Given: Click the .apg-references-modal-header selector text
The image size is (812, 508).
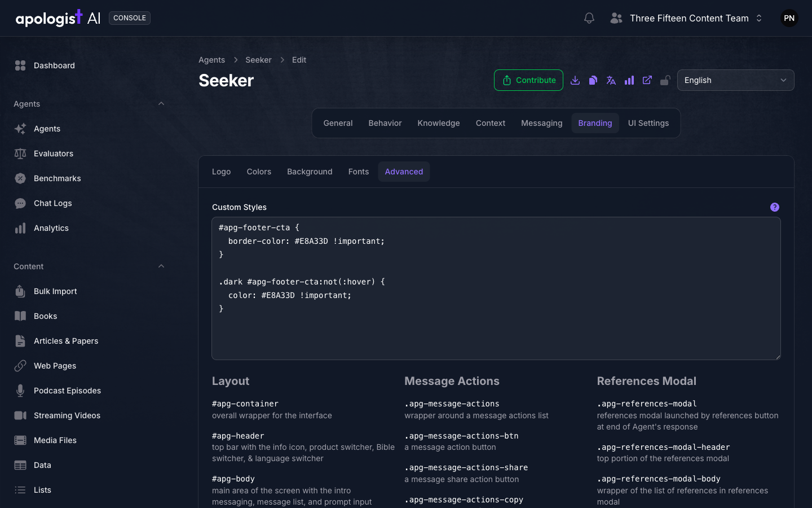Looking at the screenshot, I should (x=664, y=447).
